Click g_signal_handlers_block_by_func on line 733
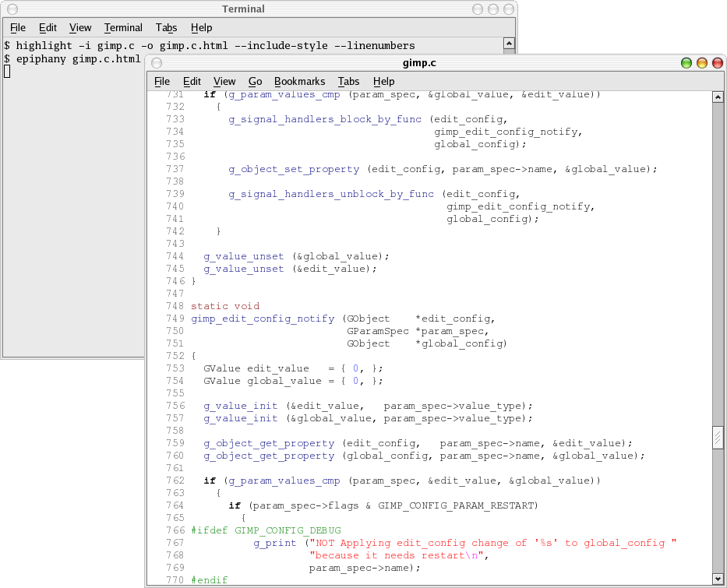This screenshot has height=588, width=727. [x=325, y=119]
